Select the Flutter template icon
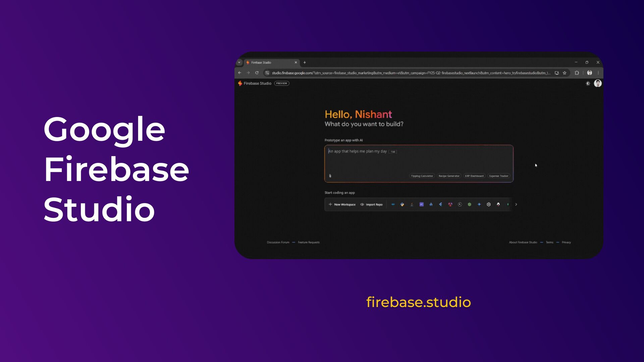Viewport: 644px width, 362px height. pos(440,204)
